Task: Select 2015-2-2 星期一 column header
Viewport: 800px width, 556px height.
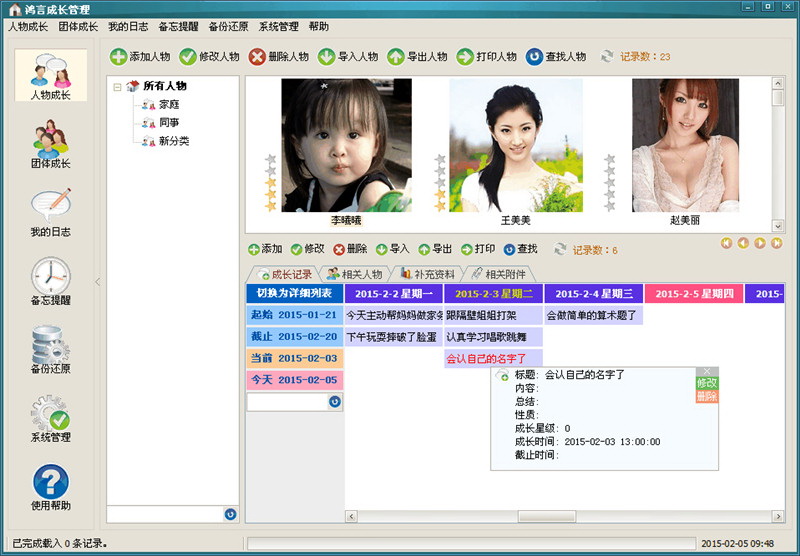Action: click(x=394, y=293)
